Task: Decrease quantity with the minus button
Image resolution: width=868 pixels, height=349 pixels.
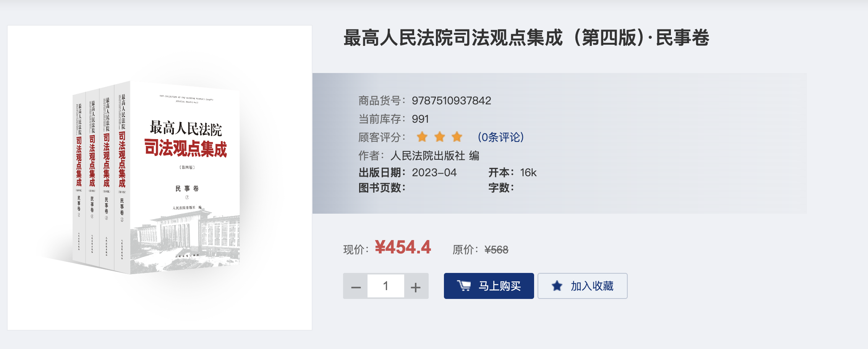Action: coord(356,286)
